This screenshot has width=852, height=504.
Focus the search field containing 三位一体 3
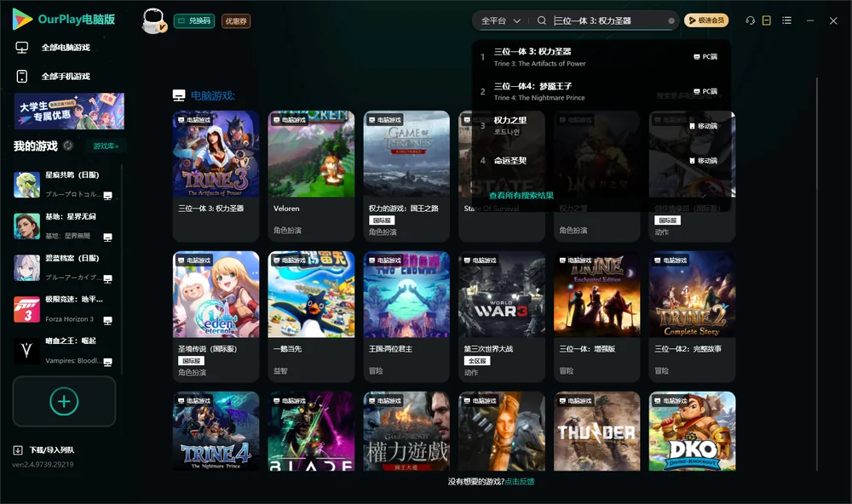608,20
